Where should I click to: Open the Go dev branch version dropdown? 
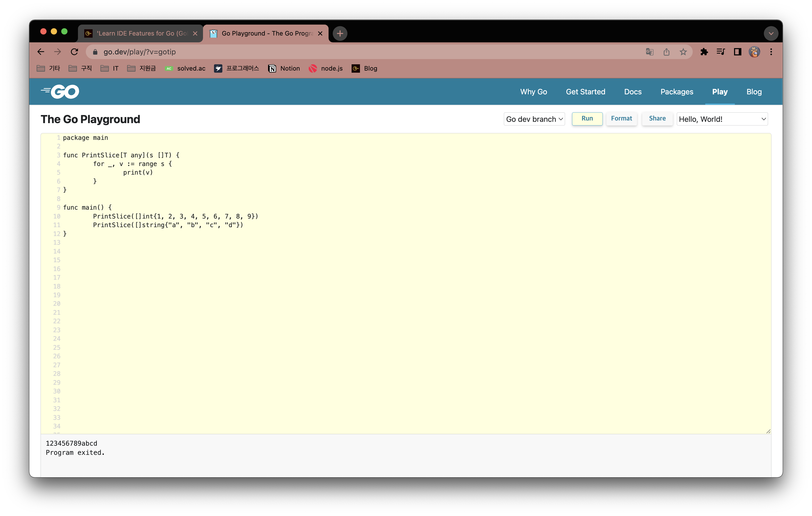[534, 119]
